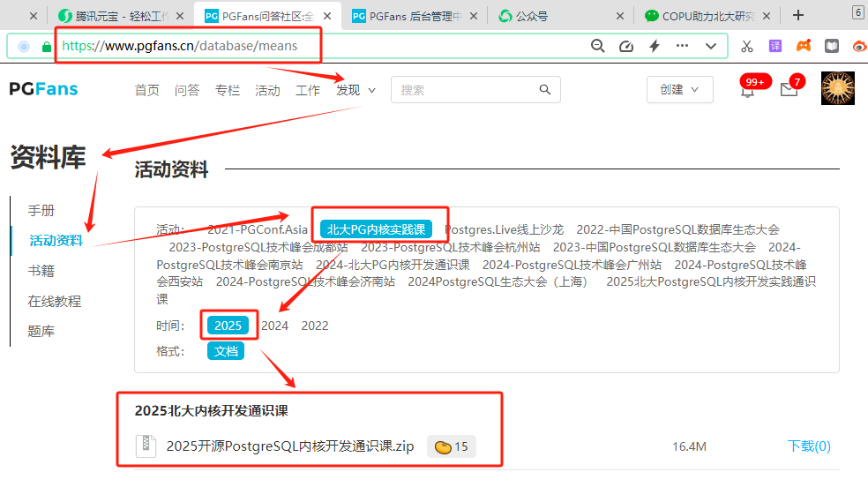Select 在线教程 in the sidebar
This screenshot has width=868, height=502.
[x=55, y=301]
